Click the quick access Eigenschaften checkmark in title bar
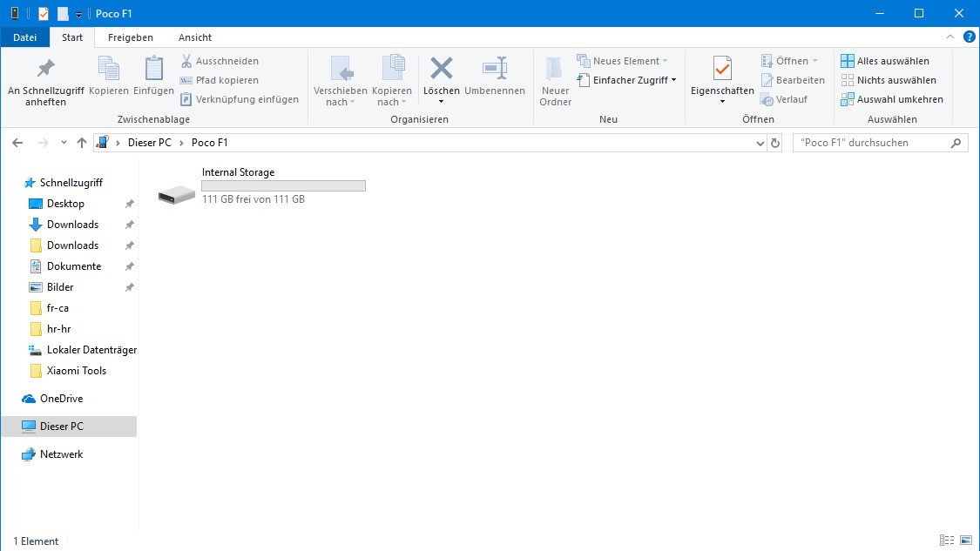 pos(44,14)
